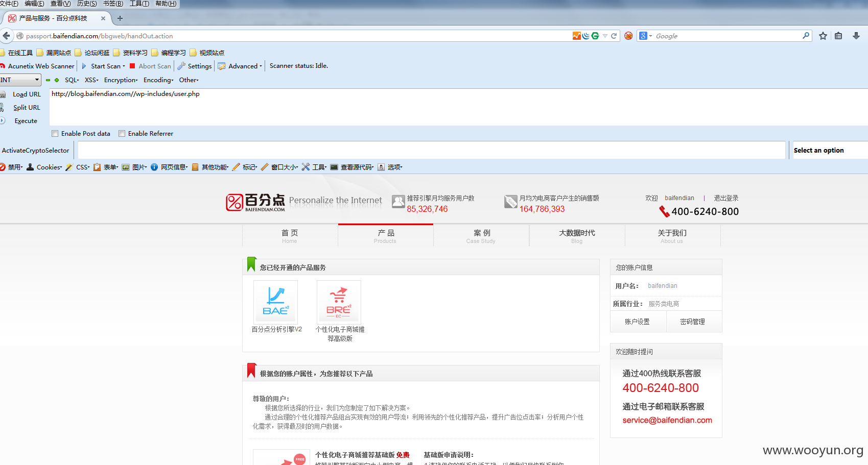Image resolution: width=868 pixels, height=465 pixels.
Task: Click the blue jQuery icon in URL bar
Action: (x=586, y=36)
